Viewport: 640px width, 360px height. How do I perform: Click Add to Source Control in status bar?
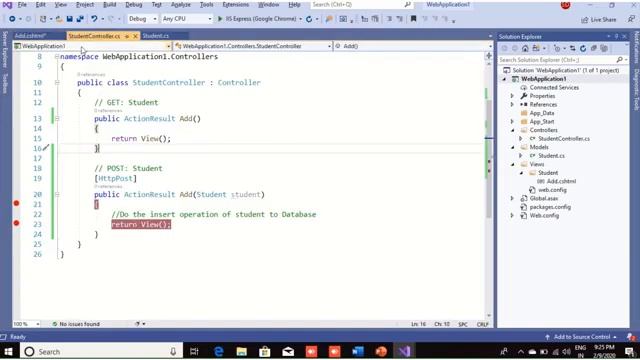(x=581, y=337)
